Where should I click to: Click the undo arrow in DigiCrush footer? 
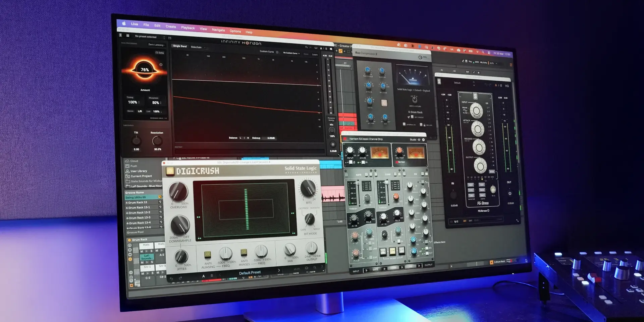pos(171,278)
